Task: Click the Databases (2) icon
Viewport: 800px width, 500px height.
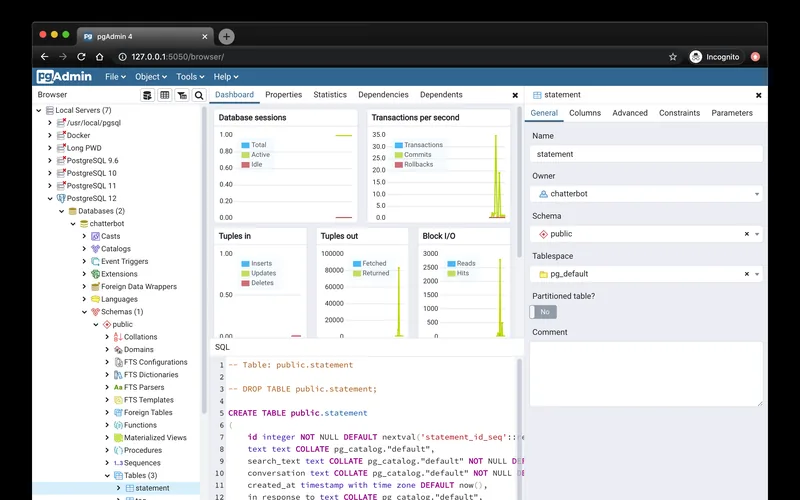Action: (72, 211)
